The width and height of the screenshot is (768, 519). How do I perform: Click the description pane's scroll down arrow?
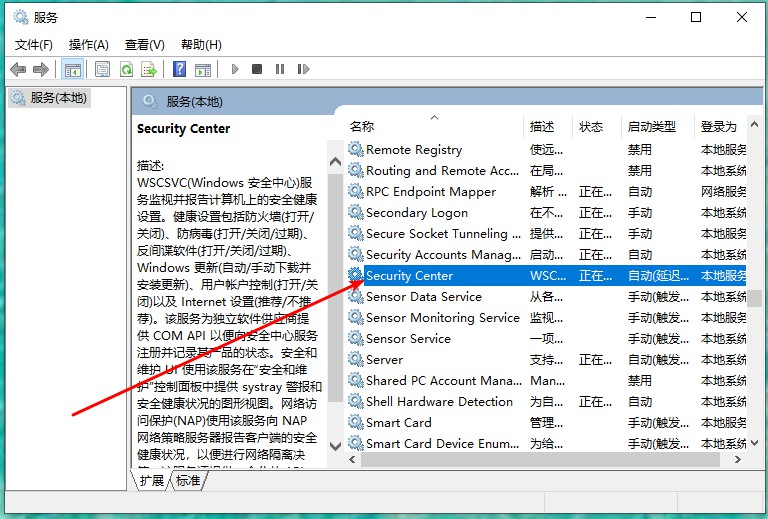coord(336,446)
